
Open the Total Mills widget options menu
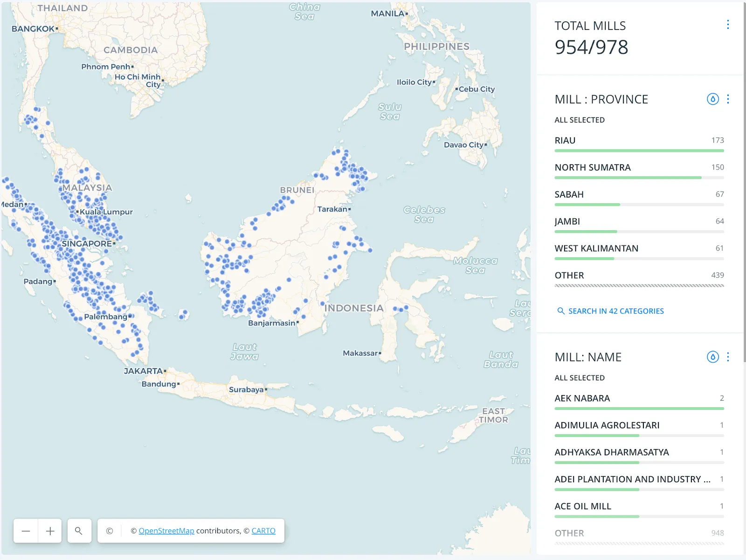[x=728, y=25]
